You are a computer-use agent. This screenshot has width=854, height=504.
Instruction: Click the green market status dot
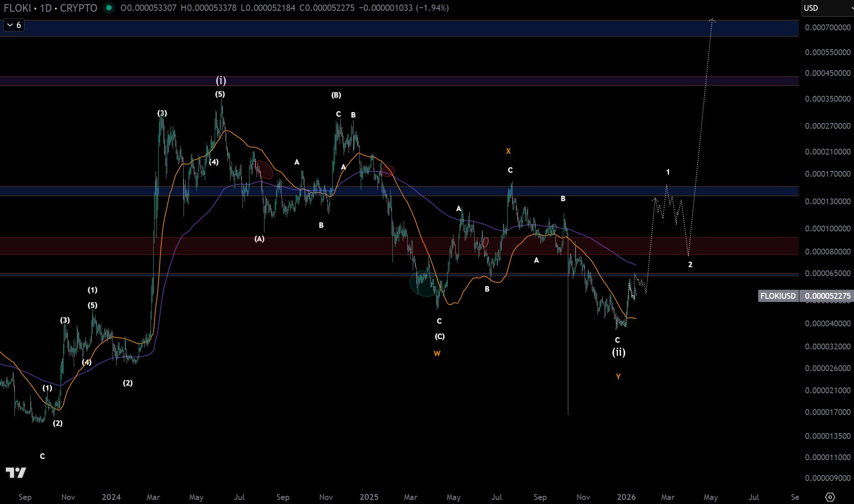[109, 8]
